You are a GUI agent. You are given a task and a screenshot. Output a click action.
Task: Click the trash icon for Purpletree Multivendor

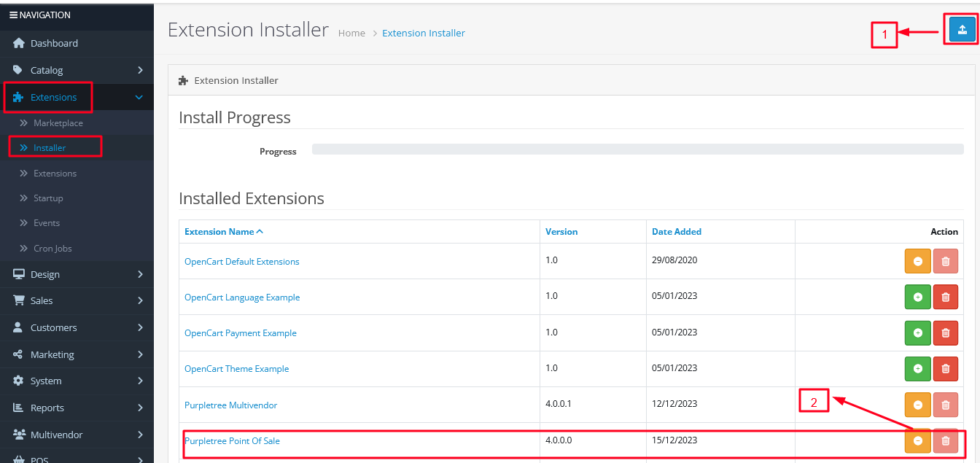click(946, 405)
